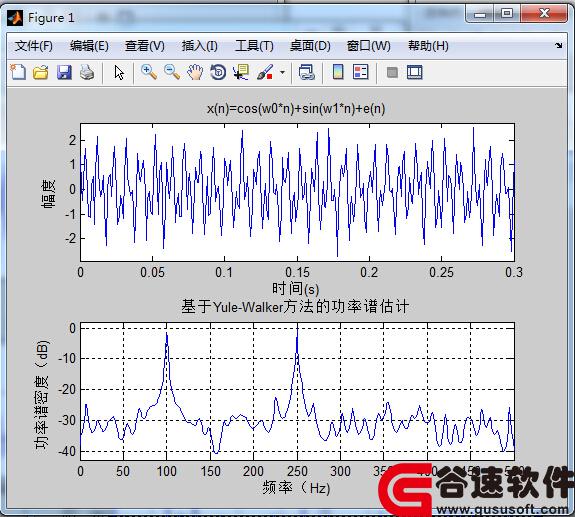The height and width of the screenshot is (517, 575).
Task: Open a file with the folder icon
Action: [40, 72]
